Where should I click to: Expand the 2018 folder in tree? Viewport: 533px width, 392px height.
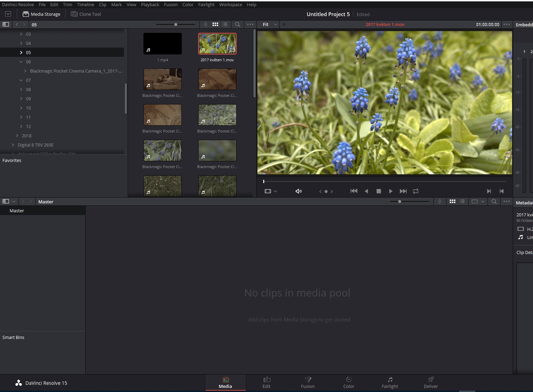click(x=17, y=136)
